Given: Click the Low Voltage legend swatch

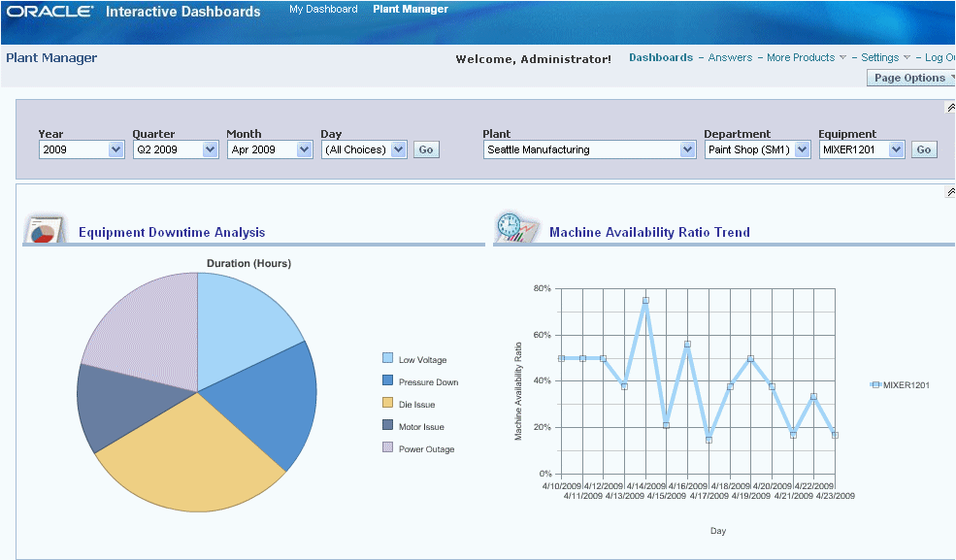Looking at the screenshot, I should (x=387, y=358).
